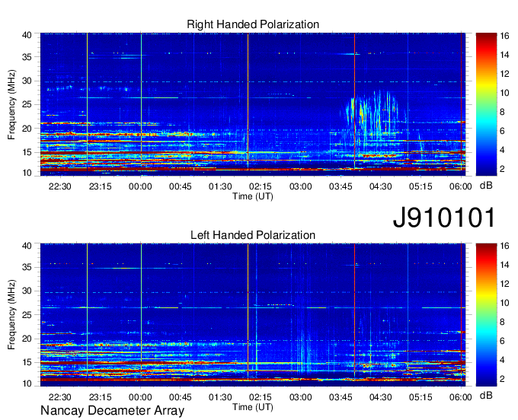The image size is (518, 420).
Task: Click the "20" frequency tick of Left Handed plot
Action: (27, 339)
